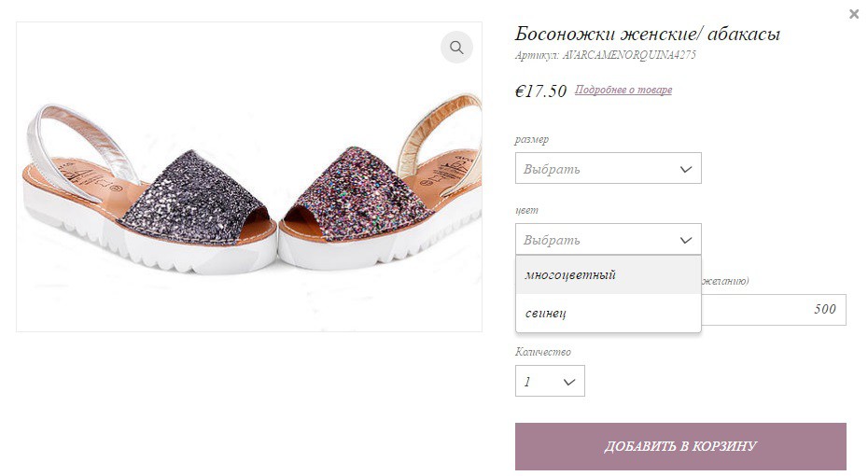Click the magnifier zoom icon on photo

click(x=456, y=47)
